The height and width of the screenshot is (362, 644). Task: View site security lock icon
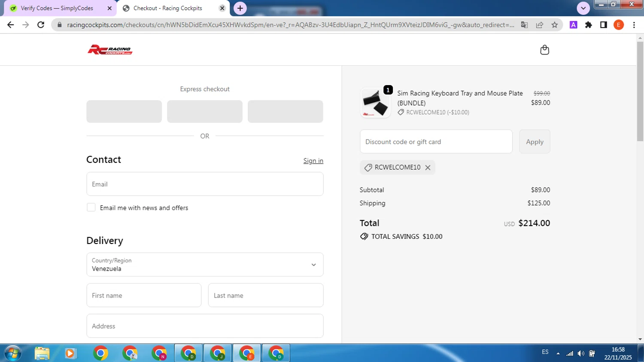pos(60,25)
